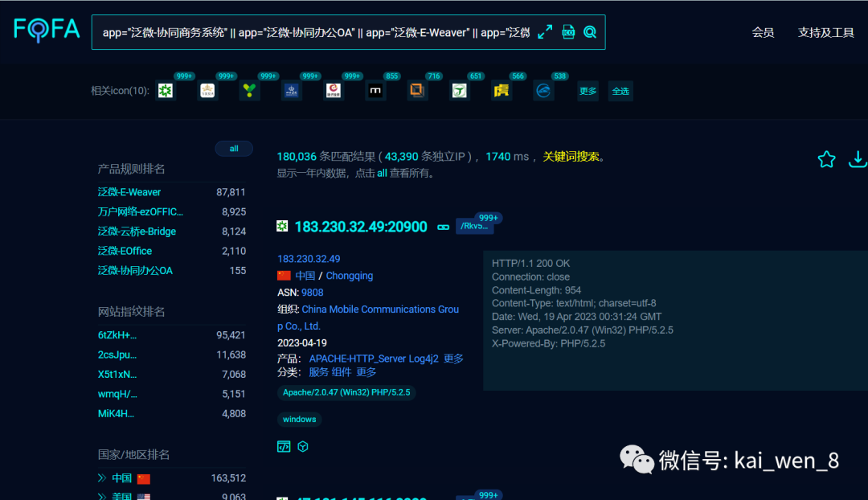Click 服务 category link
Screen dimensions: 868x500
(319, 372)
